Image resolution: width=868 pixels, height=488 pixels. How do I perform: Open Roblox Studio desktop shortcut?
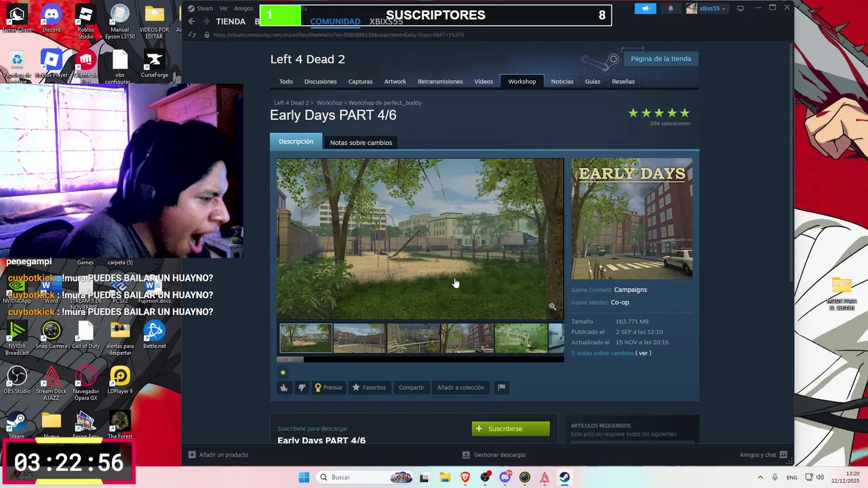coord(85,22)
